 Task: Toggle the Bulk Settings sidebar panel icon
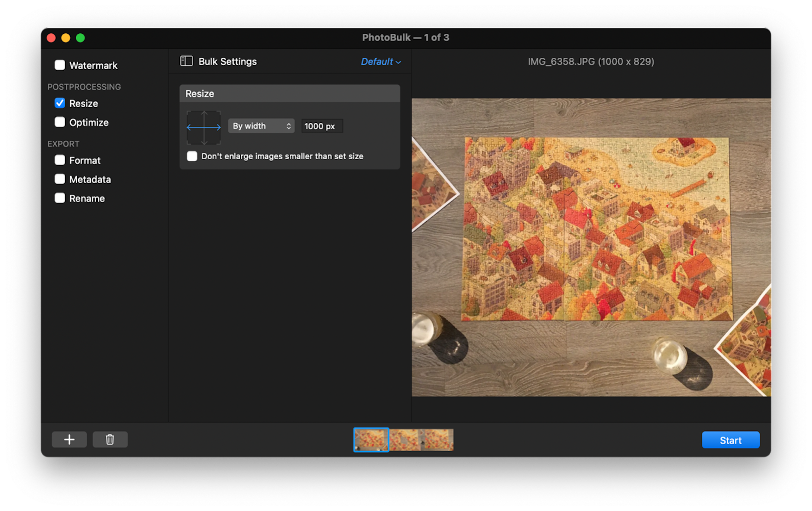(186, 61)
